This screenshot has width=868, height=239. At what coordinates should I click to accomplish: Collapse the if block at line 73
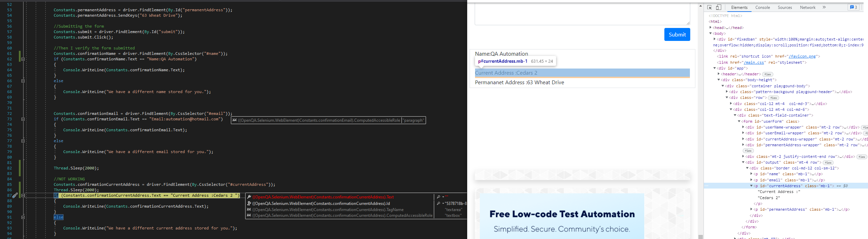click(x=23, y=119)
